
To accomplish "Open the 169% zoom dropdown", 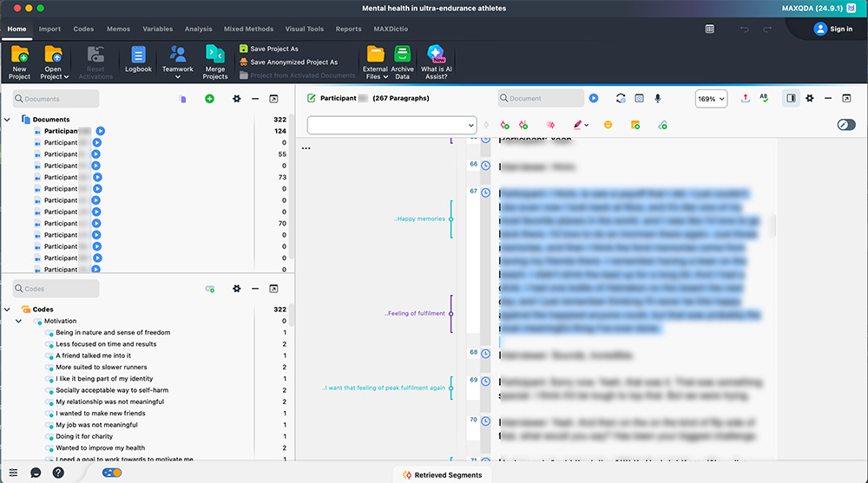I will [x=711, y=99].
